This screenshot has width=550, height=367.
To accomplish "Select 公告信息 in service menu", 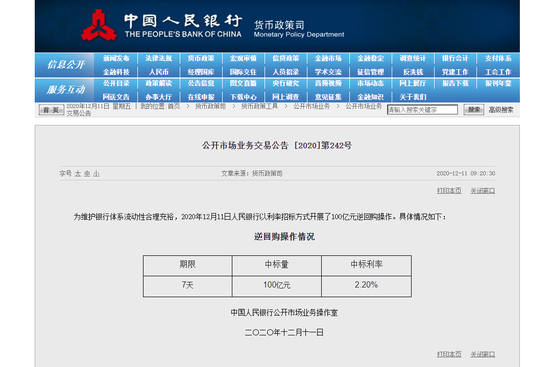I will pyautogui.click(x=201, y=84).
